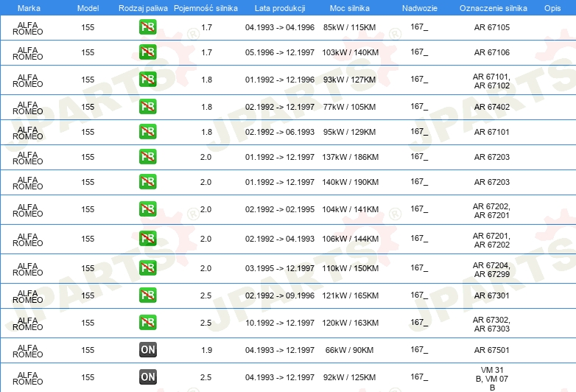Click the production years 02.1992 -> 04.1993
Viewport: 576px width, 392px height.
pos(280,239)
